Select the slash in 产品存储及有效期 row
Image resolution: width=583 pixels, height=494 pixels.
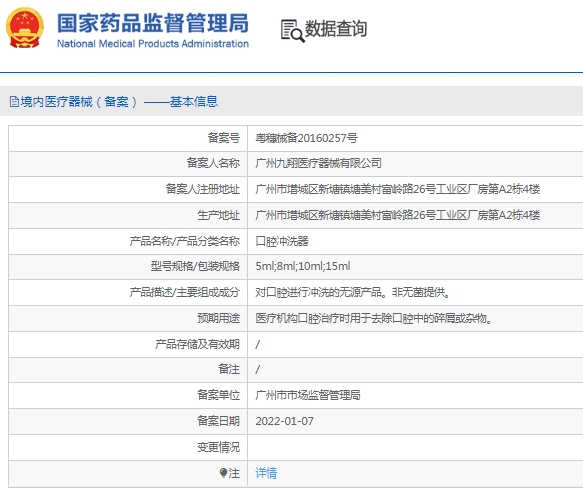click(x=258, y=344)
